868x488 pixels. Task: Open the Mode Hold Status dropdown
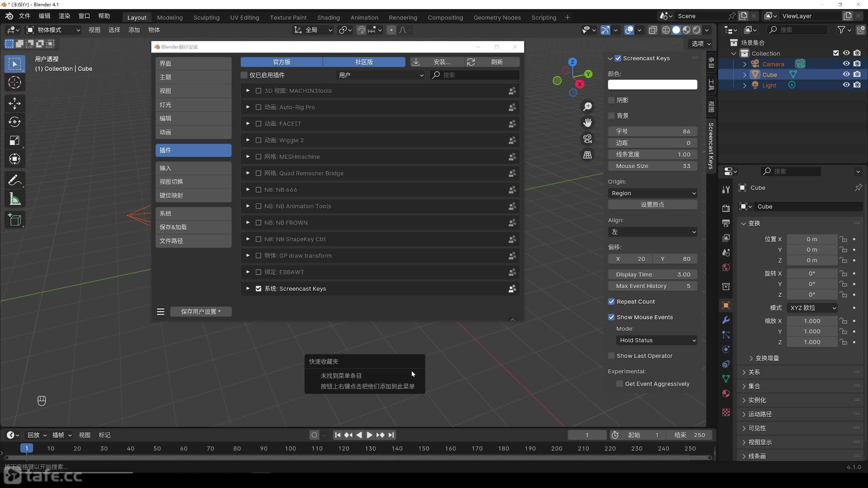[x=656, y=340]
